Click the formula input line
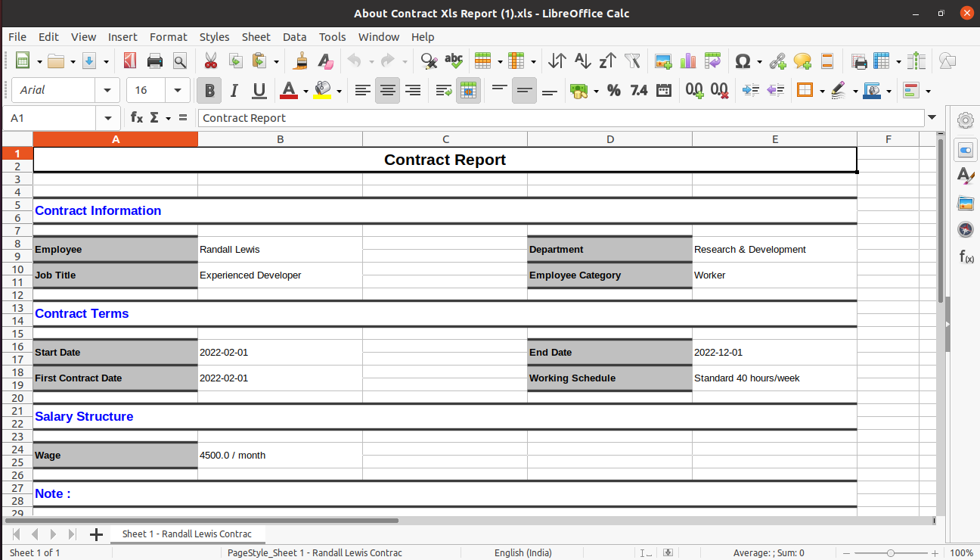 [561, 117]
